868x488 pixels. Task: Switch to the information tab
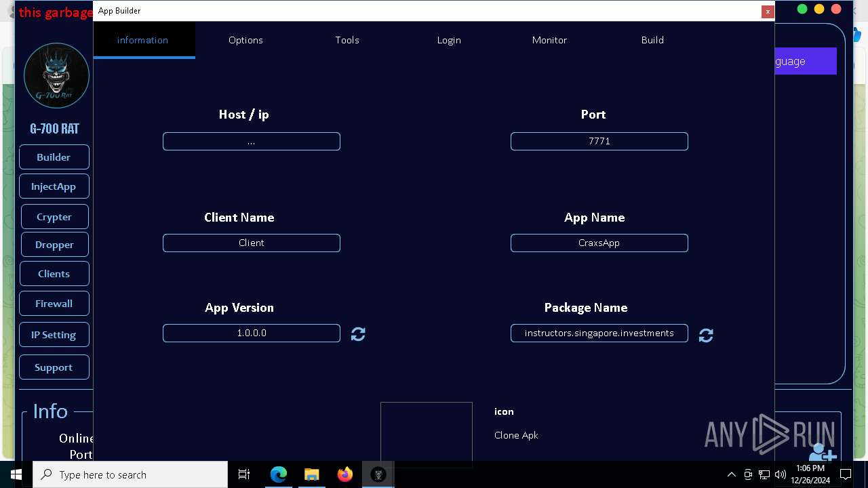click(144, 41)
